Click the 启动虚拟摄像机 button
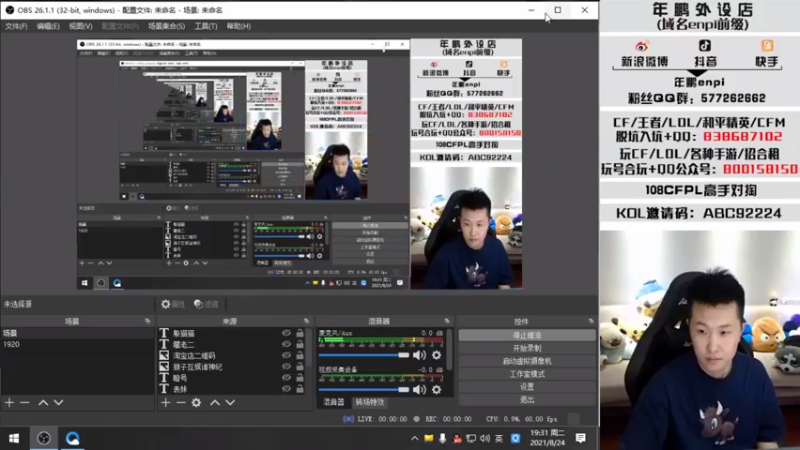The image size is (800, 450). [x=527, y=361]
